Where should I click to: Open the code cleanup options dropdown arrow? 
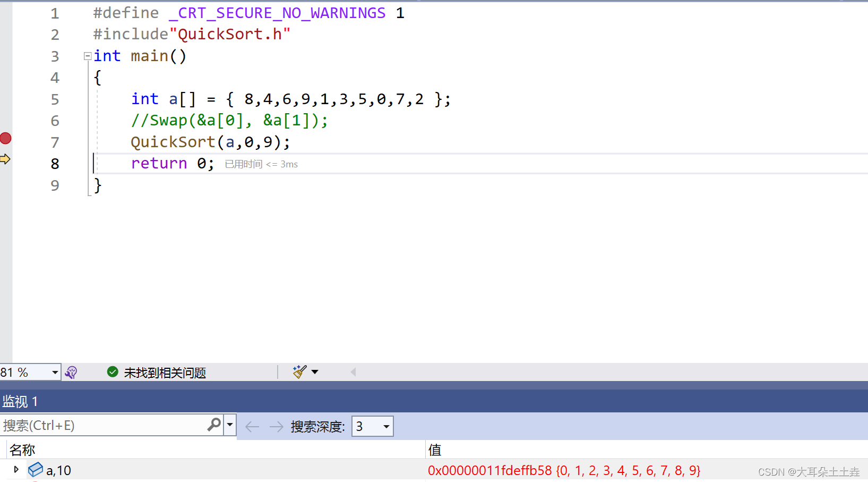[315, 372]
